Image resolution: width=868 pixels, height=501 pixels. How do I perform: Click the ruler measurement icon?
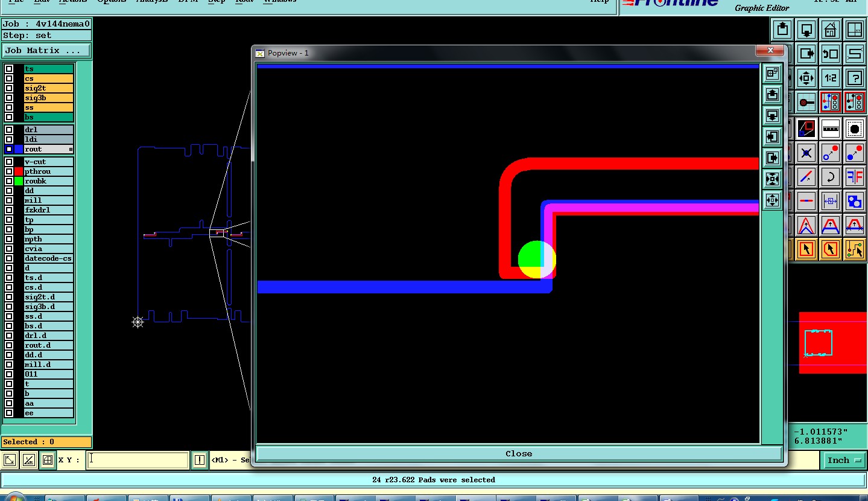(831, 128)
